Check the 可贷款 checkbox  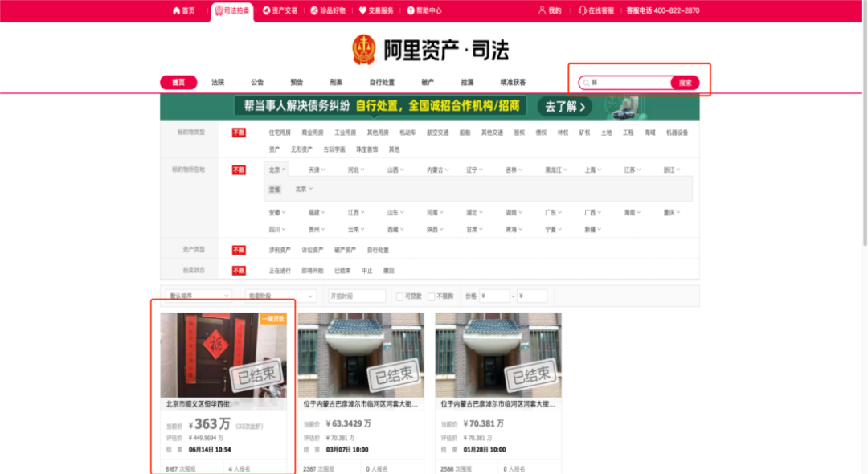click(399, 296)
